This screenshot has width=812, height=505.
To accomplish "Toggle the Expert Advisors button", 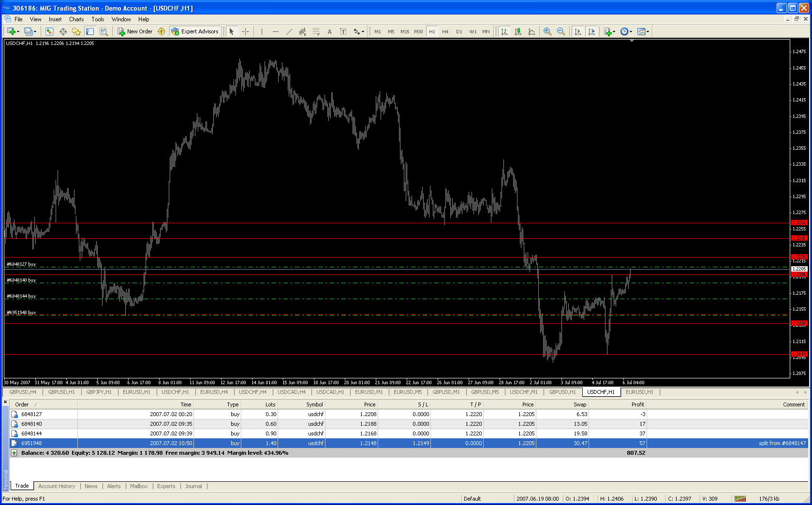I will (195, 31).
